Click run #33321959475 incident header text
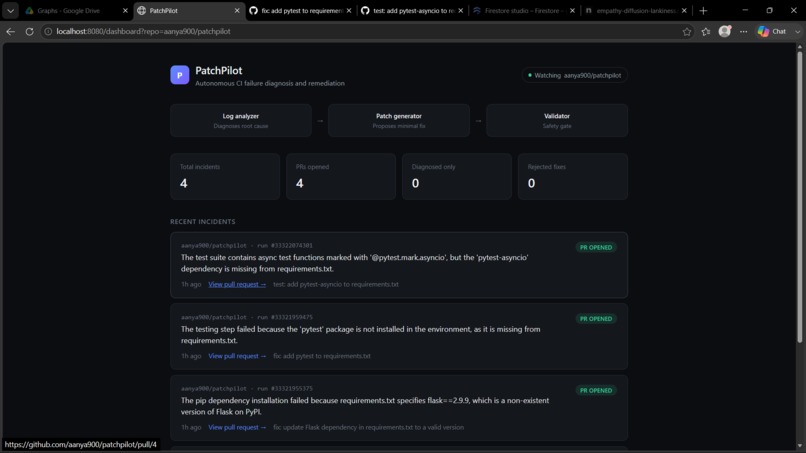 [247, 317]
